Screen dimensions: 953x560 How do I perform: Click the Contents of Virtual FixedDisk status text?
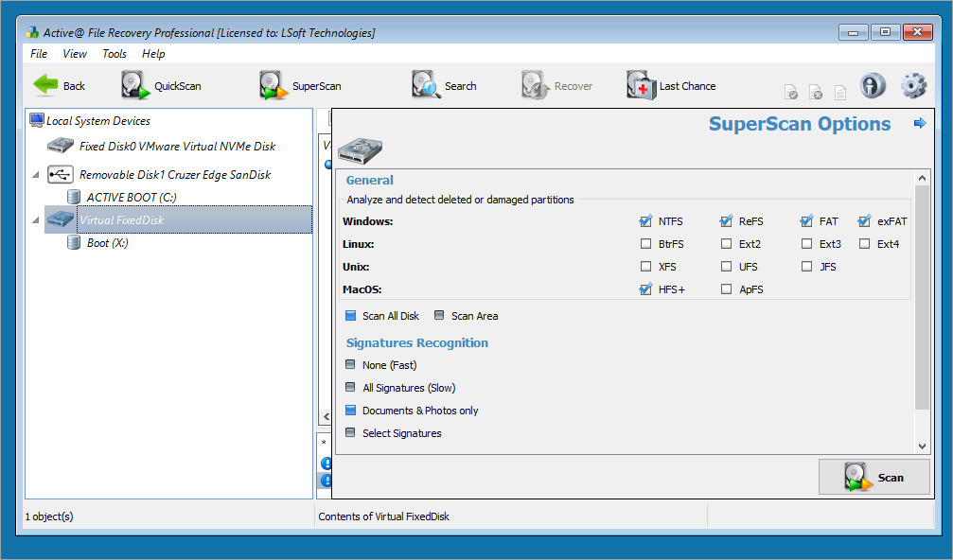(383, 516)
